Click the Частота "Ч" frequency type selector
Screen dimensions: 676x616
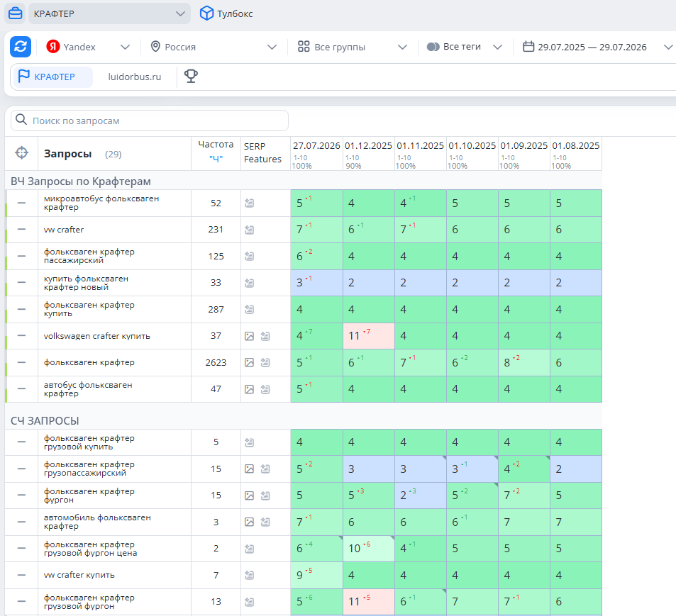point(216,158)
